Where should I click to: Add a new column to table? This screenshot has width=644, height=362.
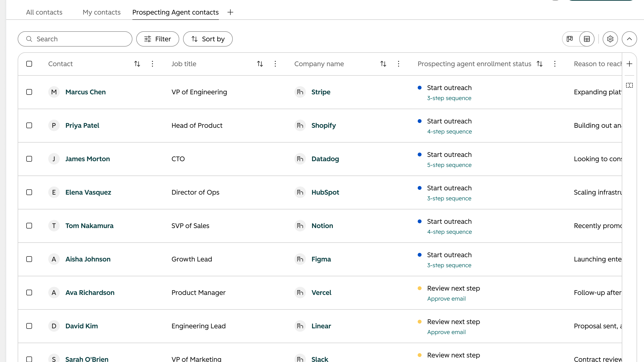point(629,64)
